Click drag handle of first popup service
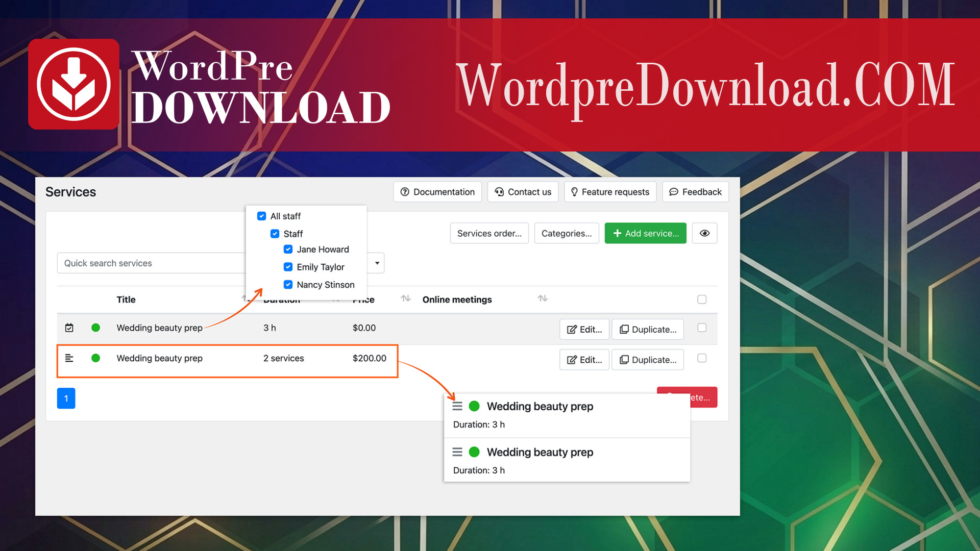 (x=457, y=406)
